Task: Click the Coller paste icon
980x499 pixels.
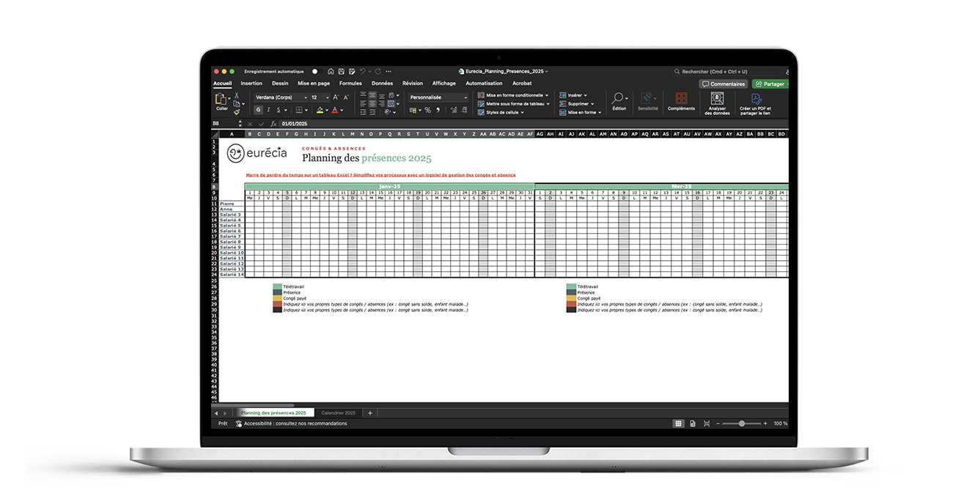Action: point(221,98)
